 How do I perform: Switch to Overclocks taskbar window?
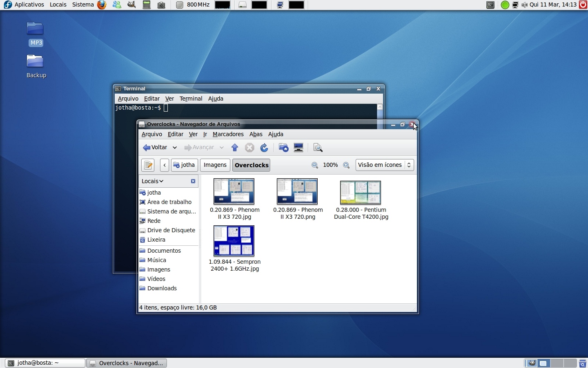coord(127,364)
